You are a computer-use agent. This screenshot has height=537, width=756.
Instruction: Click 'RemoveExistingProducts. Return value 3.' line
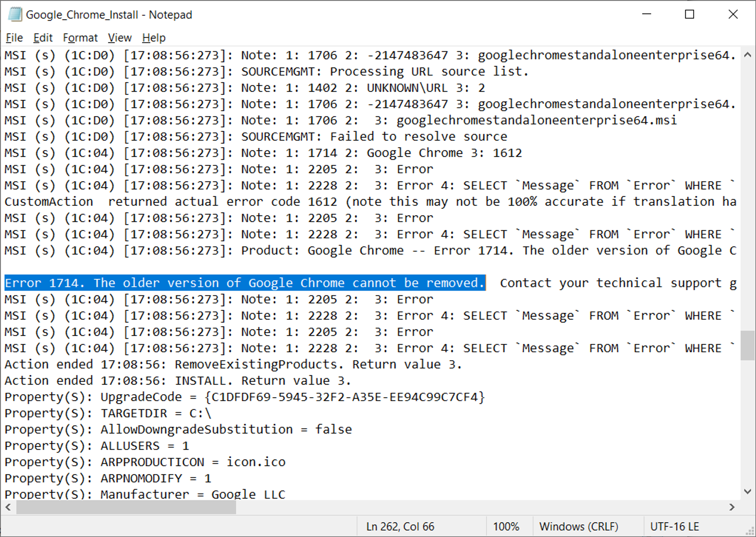(x=233, y=364)
